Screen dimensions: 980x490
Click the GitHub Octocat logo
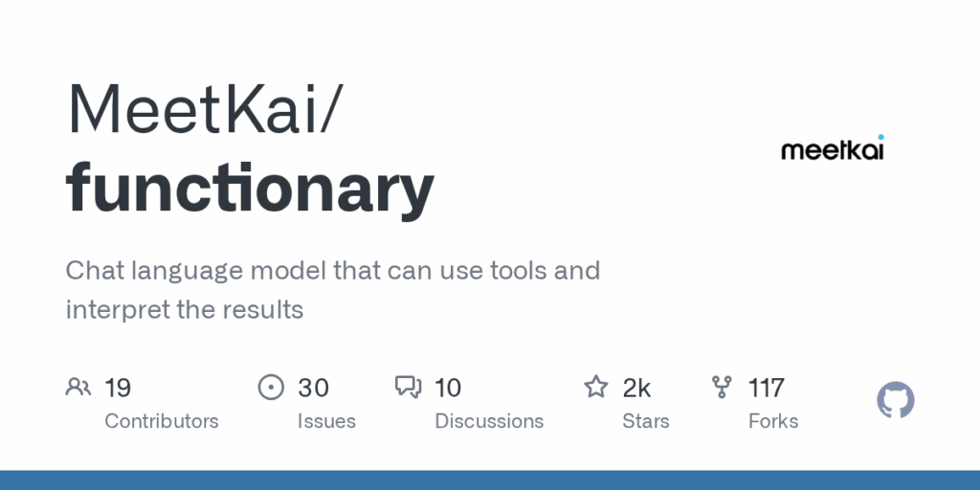click(x=896, y=400)
